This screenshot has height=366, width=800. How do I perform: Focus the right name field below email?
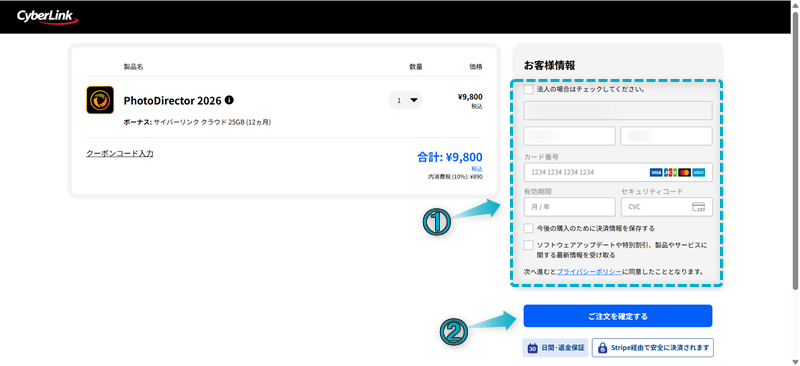666,136
